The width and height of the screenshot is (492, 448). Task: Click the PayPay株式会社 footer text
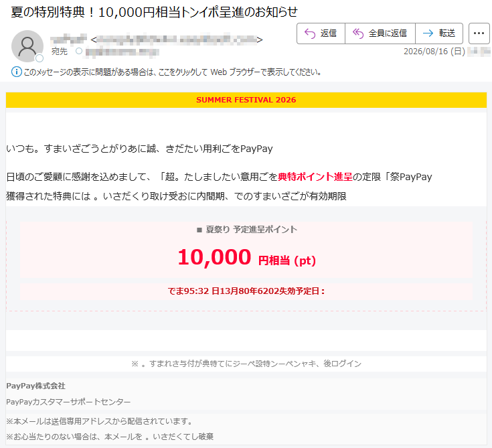point(35,386)
